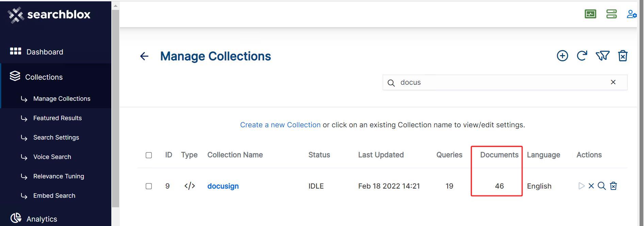
Task: Tick the checkbox for docusign row
Action: click(149, 186)
